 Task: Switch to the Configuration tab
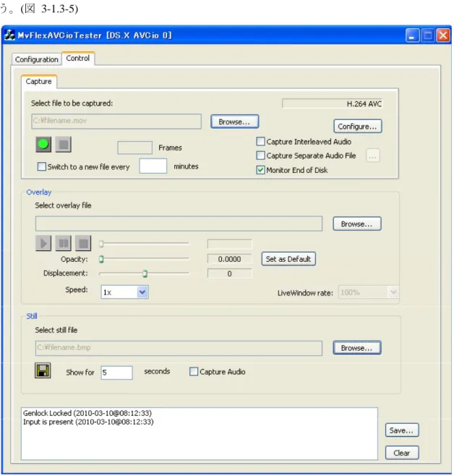[x=37, y=59]
